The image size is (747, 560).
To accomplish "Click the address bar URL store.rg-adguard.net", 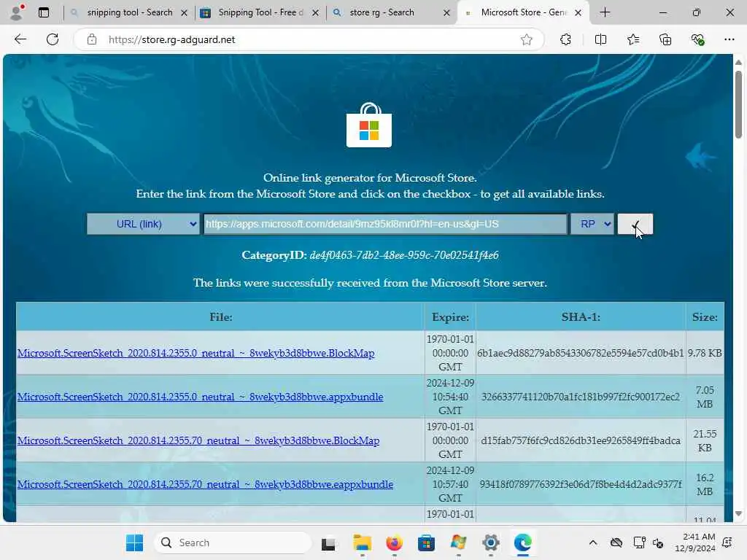I will (171, 39).
